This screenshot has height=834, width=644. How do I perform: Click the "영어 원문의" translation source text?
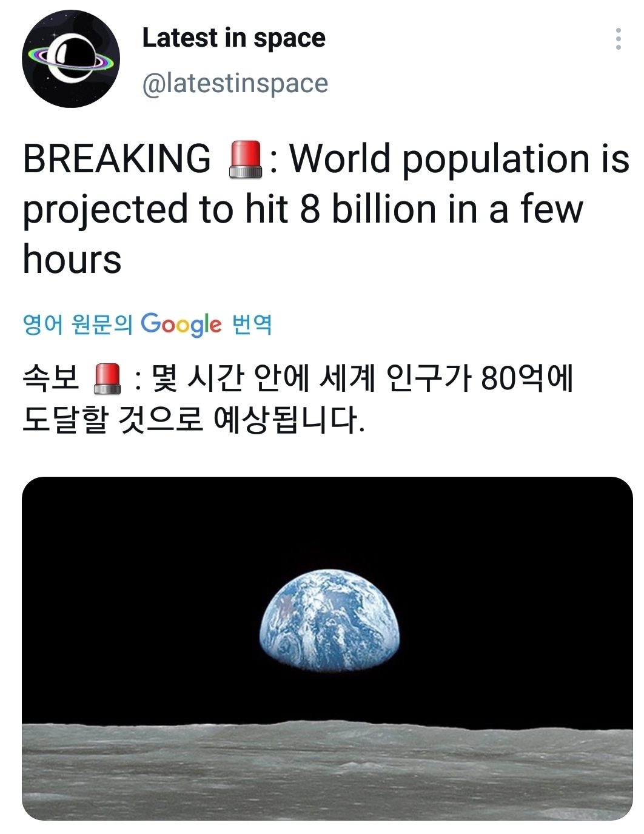(x=77, y=325)
